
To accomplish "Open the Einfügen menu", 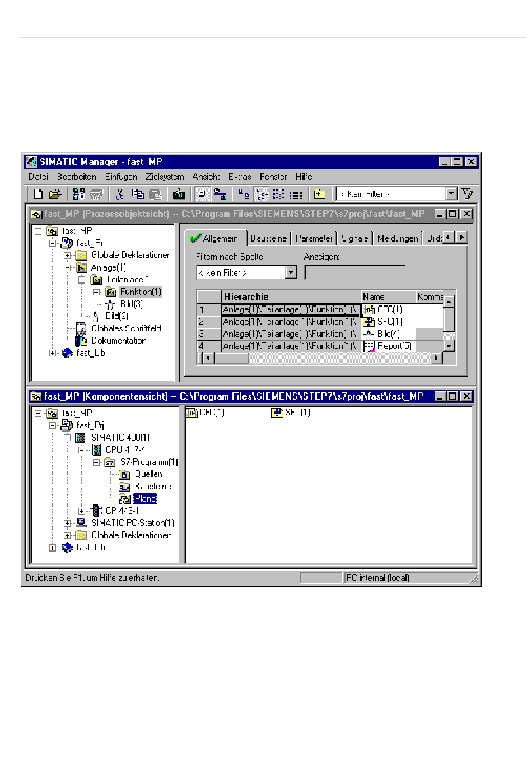I will pos(122,177).
